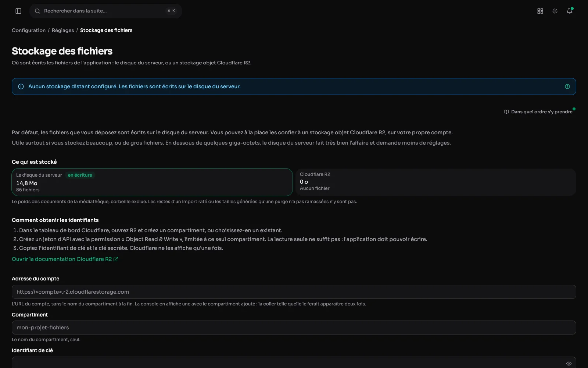Go to Configuration in the breadcrumb
588x368 pixels.
pos(29,30)
